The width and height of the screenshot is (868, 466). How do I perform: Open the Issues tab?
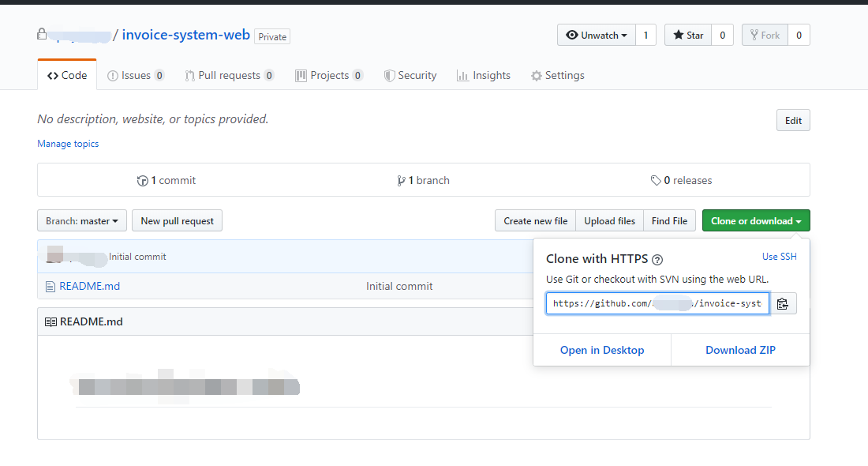pos(136,75)
